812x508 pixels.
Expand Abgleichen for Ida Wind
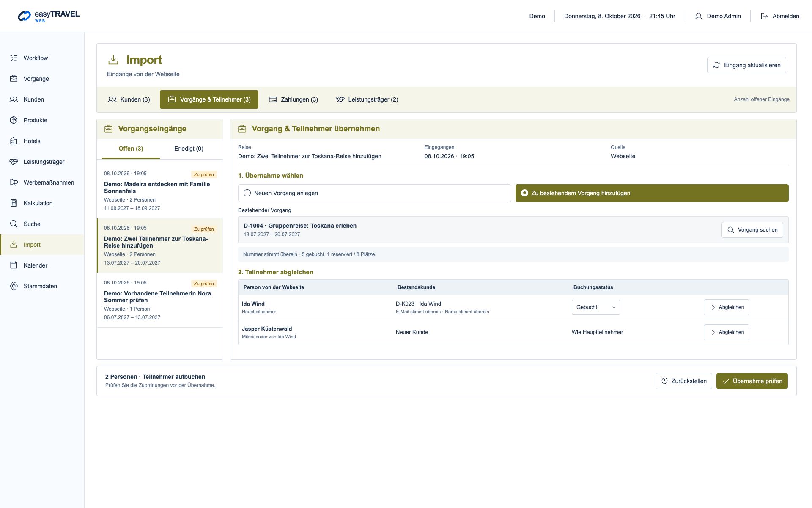726,307
